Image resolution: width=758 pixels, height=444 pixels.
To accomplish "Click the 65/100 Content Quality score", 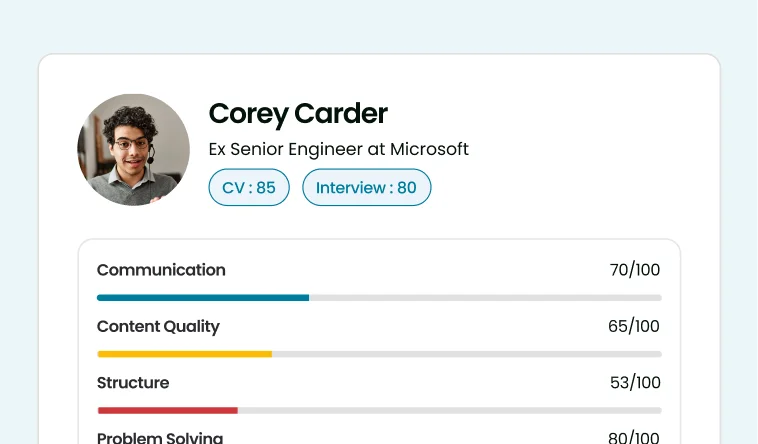I will click(x=634, y=326).
